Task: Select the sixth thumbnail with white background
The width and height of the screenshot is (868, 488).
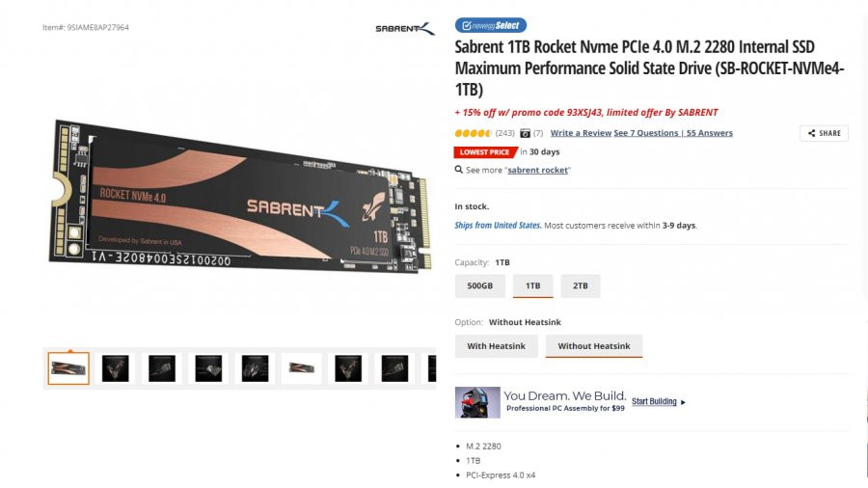Action: point(301,368)
